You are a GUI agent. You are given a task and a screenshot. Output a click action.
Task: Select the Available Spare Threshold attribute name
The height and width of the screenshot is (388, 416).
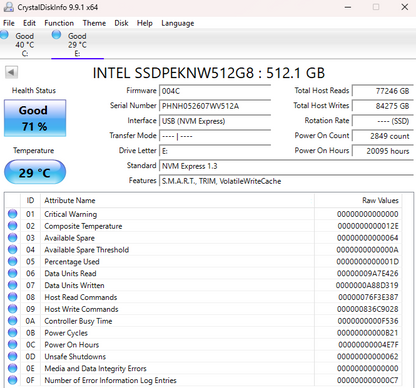[87, 250]
